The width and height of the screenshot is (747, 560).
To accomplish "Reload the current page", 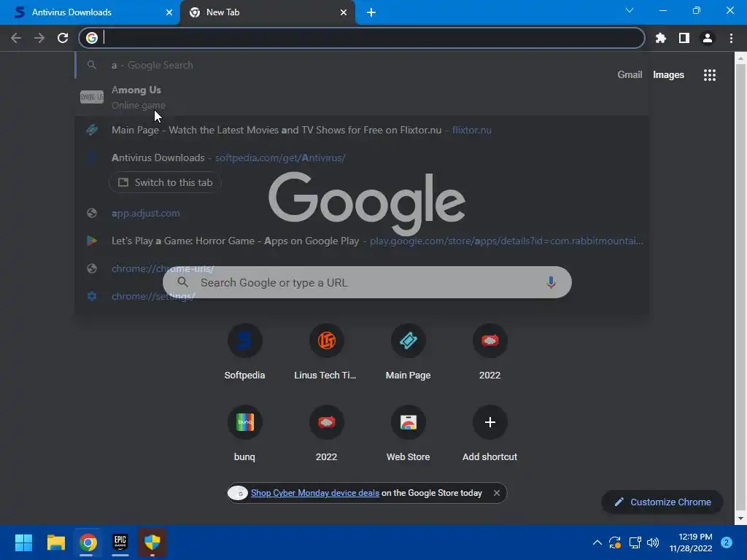I will 63,38.
